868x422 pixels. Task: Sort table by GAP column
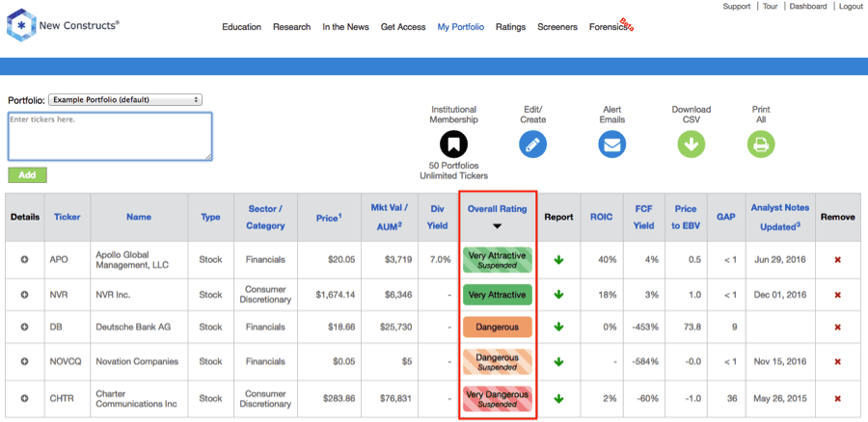pos(726,218)
